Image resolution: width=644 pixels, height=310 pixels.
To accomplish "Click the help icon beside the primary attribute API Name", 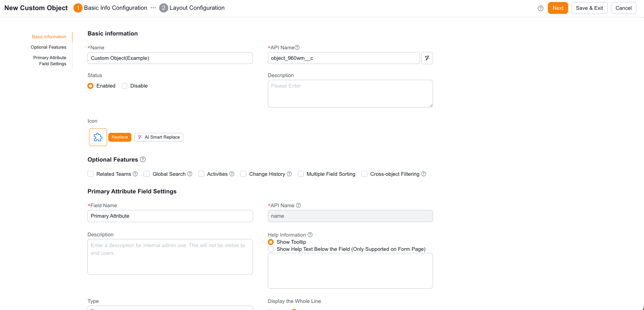I will (298, 206).
